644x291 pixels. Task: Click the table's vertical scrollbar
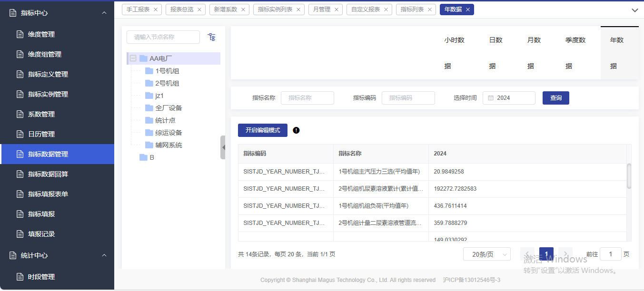point(629,176)
